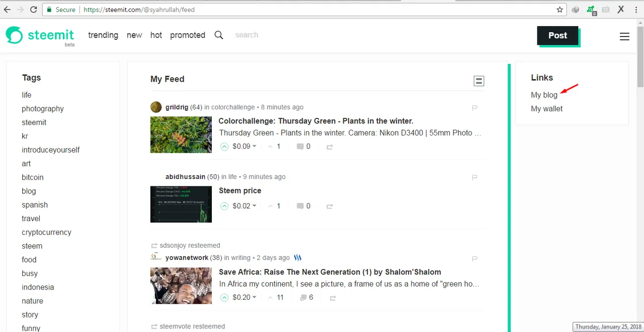The image size is (644, 332).
Task: Select the food tag
Action: click(x=29, y=259)
